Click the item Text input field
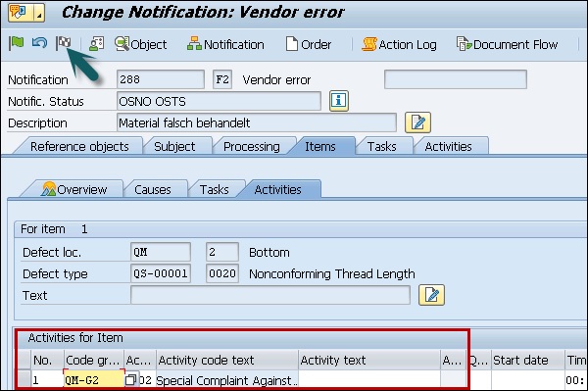The image size is (588, 391). pyautogui.click(x=270, y=295)
